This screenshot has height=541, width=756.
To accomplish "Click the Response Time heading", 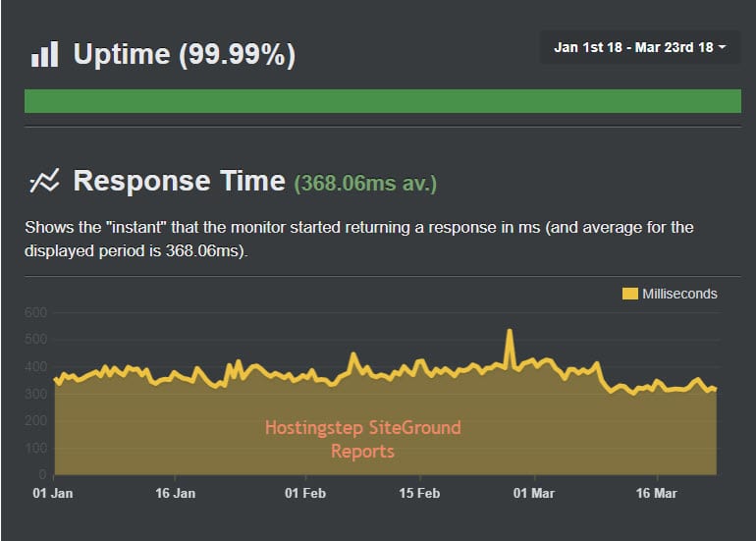I will pos(180,181).
